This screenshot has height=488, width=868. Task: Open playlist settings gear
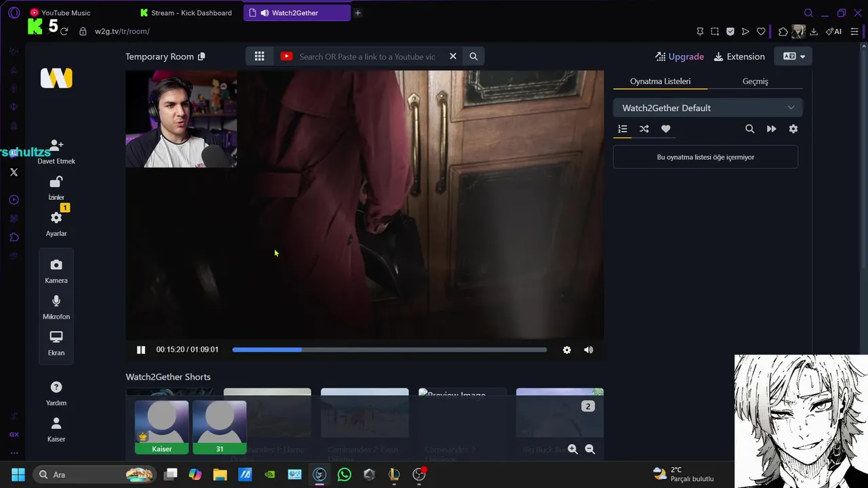tap(793, 129)
